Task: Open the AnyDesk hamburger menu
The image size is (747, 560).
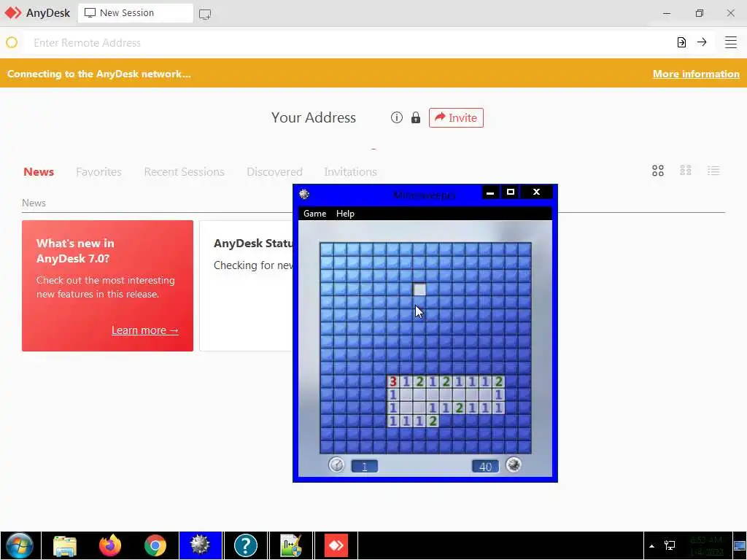Action: point(730,42)
